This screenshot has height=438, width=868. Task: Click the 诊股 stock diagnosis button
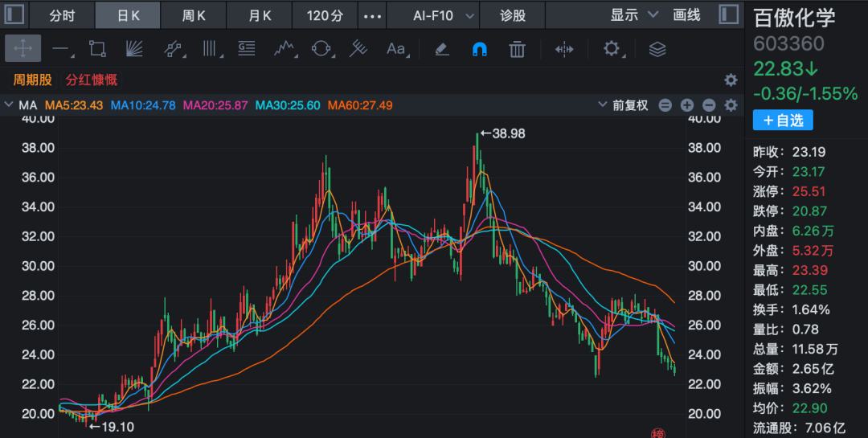click(x=513, y=15)
